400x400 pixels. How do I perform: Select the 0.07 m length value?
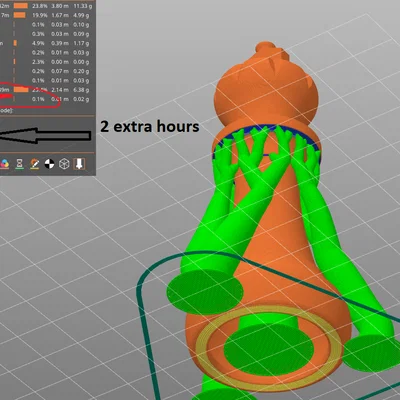[x=60, y=71]
